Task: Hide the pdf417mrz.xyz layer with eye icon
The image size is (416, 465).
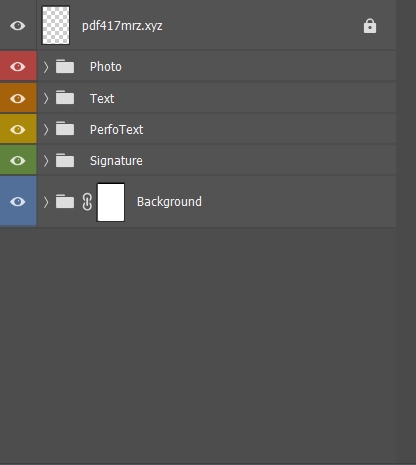Action: tap(18, 26)
